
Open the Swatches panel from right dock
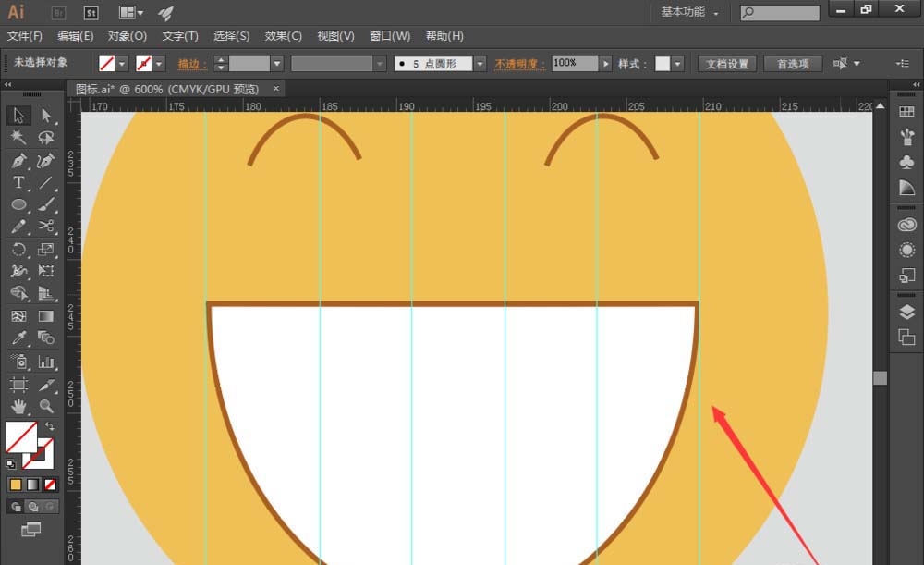click(x=906, y=112)
